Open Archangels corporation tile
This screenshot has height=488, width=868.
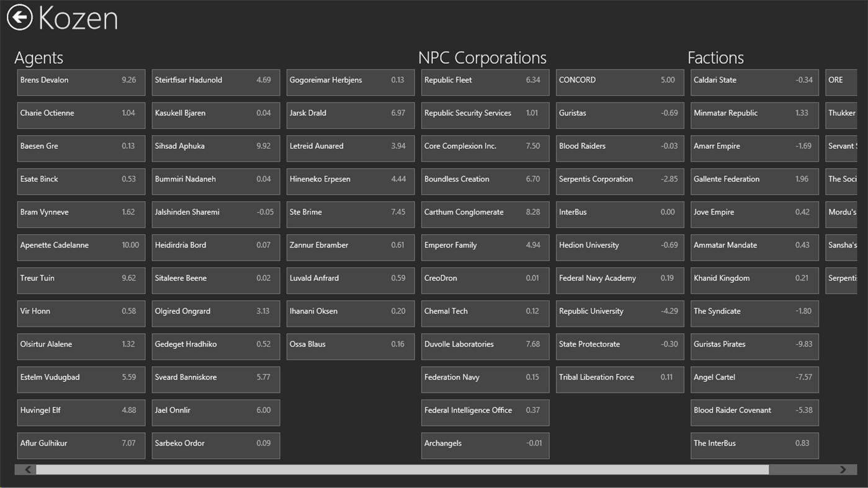click(x=485, y=445)
